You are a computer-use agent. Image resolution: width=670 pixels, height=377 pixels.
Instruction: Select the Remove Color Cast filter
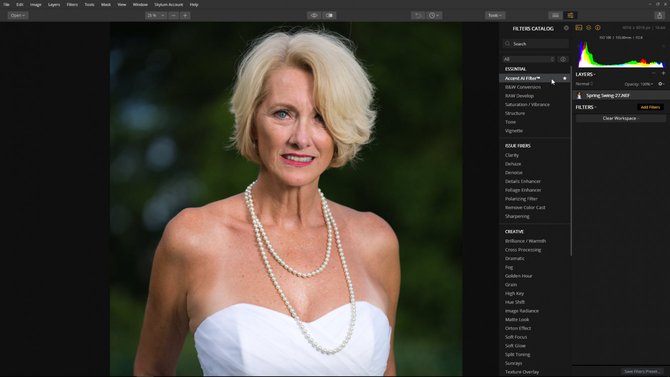[525, 207]
